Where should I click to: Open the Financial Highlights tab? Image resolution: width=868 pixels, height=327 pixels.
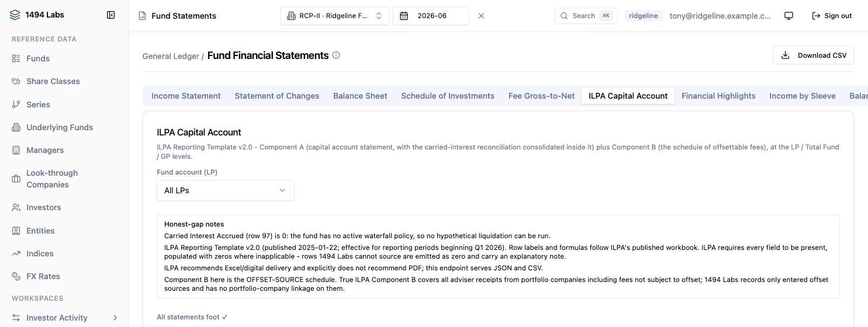point(718,96)
